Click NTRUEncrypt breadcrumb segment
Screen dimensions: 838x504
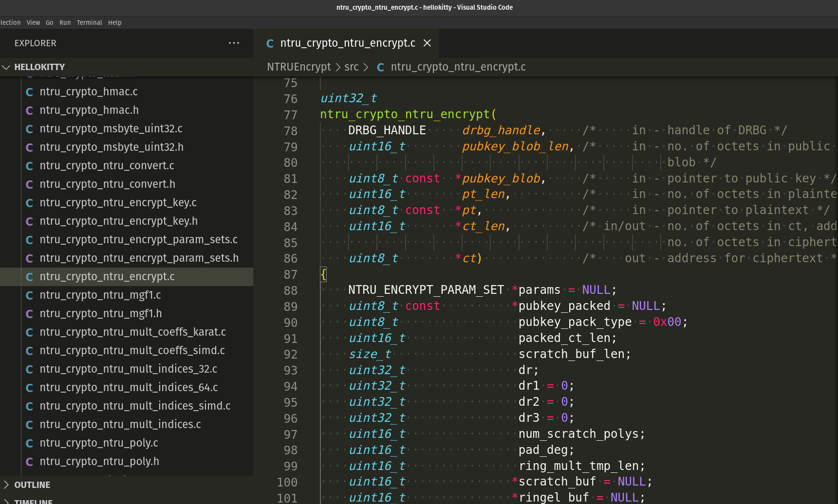coord(298,67)
